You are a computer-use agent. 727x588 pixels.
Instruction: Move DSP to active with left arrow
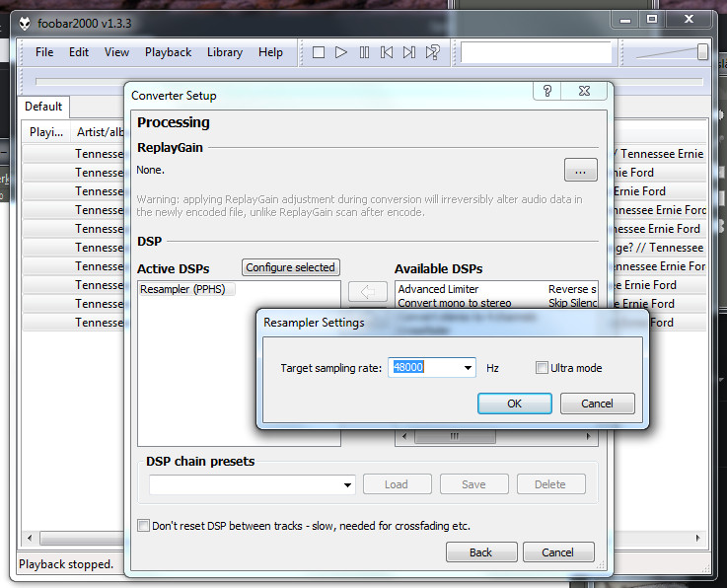point(368,292)
